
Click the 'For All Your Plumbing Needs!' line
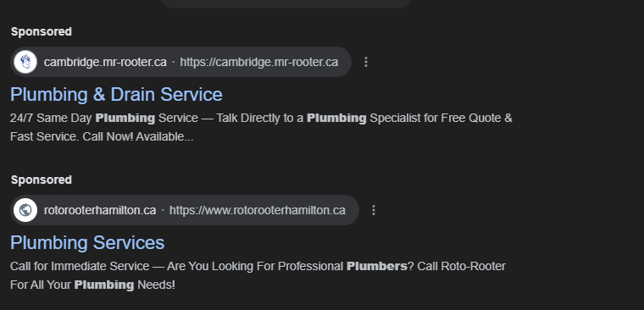click(x=93, y=285)
